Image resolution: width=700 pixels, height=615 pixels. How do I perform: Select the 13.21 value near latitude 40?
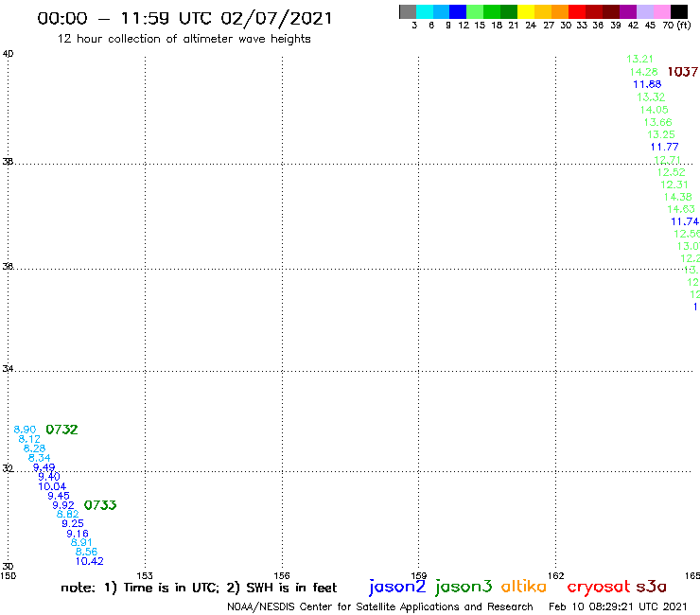pyautogui.click(x=639, y=59)
